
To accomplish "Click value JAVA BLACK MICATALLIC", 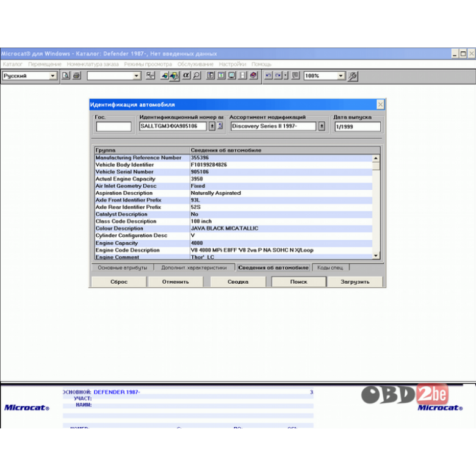I will point(225,228).
